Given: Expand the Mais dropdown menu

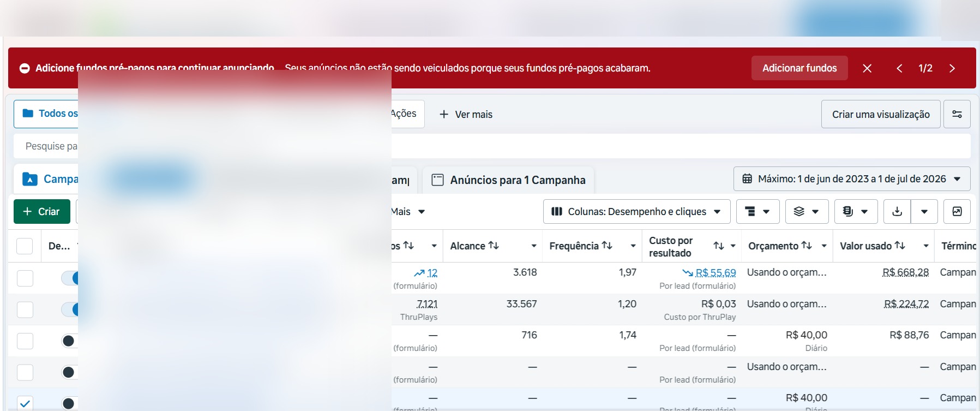Looking at the screenshot, I should tap(408, 211).
